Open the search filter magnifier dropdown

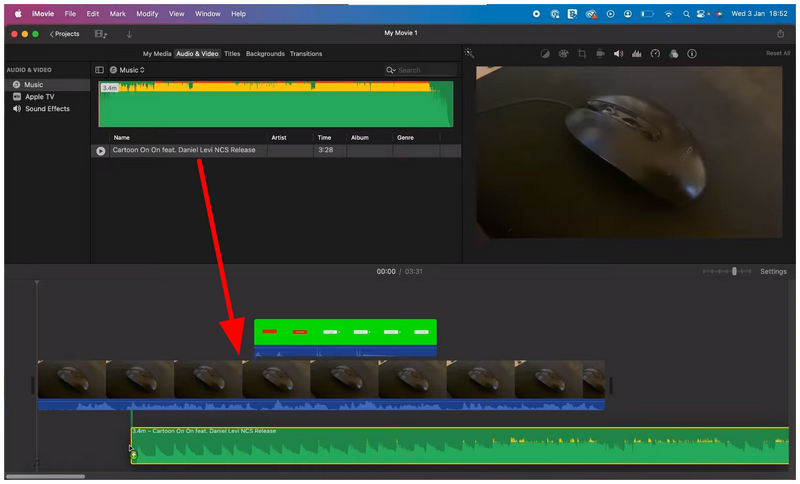[x=391, y=70]
